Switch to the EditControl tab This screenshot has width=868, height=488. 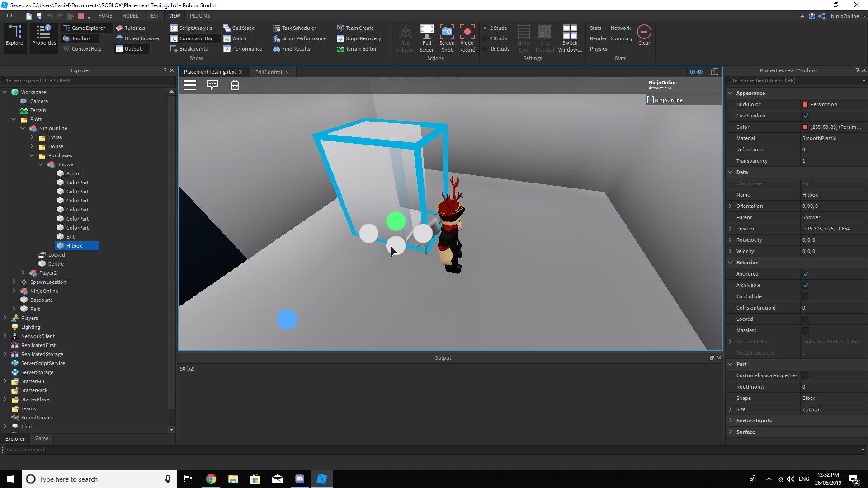[x=269, y=72]
